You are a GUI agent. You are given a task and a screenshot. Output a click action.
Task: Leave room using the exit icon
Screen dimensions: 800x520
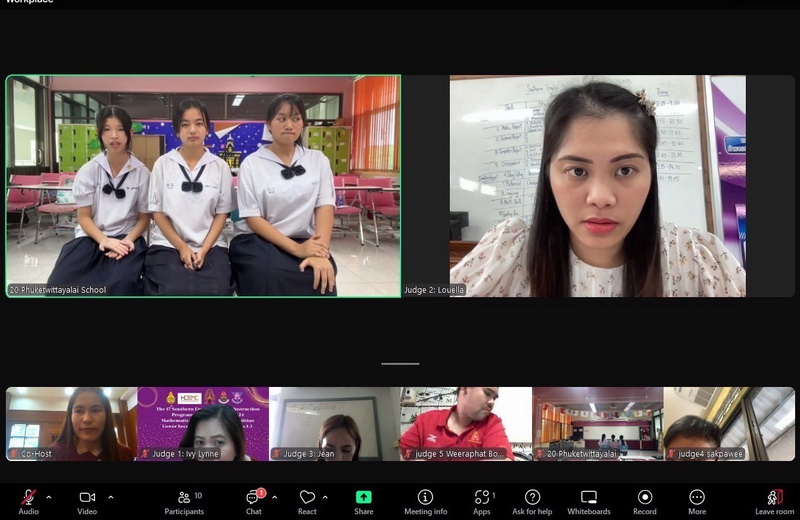tap(774, 502)
